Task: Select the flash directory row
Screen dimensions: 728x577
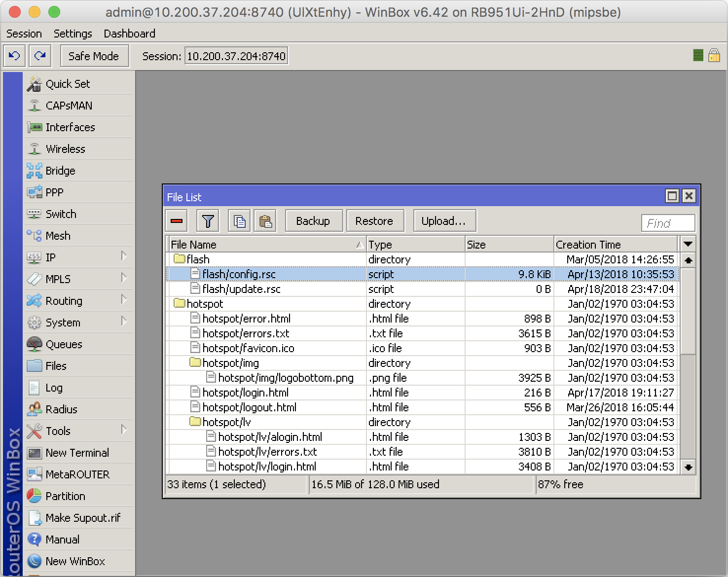Action: pos(423,259)
